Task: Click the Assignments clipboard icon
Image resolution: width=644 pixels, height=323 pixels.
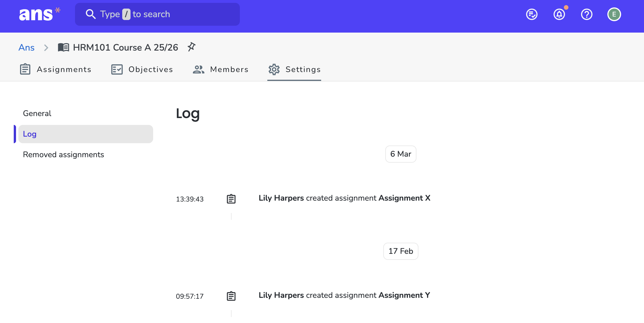Action: click(x=25, y=69)
